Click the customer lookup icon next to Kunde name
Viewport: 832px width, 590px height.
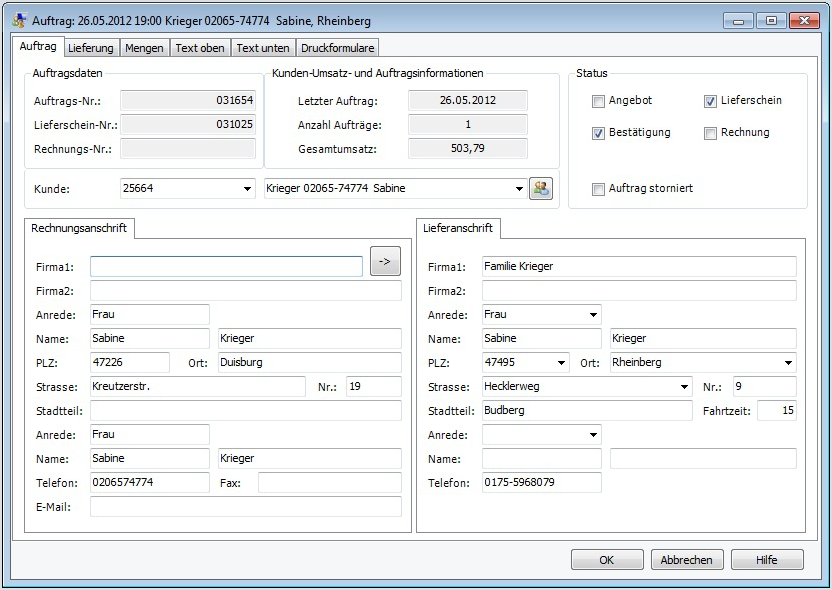tap(541, 188)
